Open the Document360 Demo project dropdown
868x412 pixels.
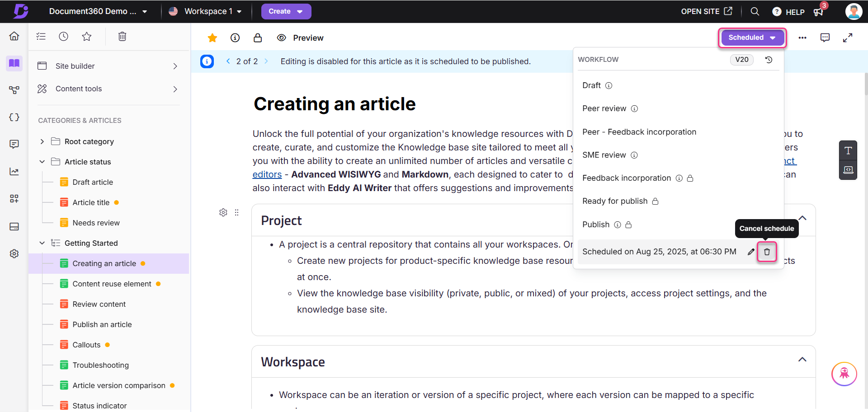(x=98, y=11)
